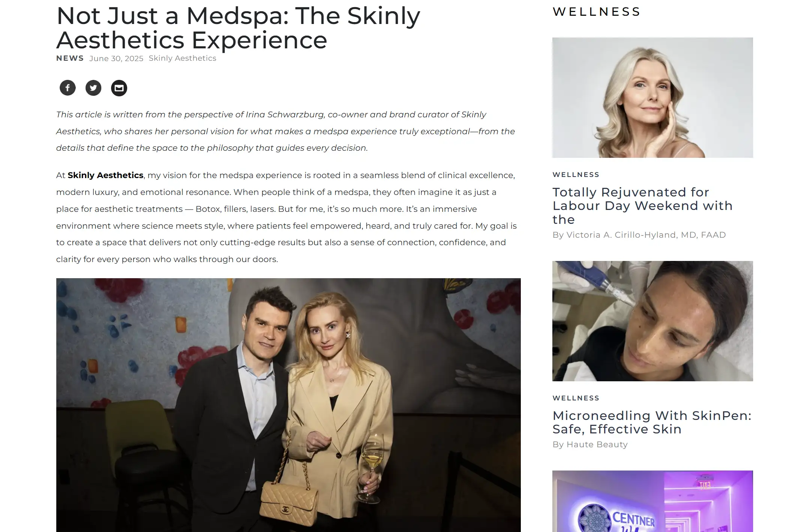791x532 pixels.
Task: Open Totally Rejuvenated for Labour Day article
Action: (642, 205)
